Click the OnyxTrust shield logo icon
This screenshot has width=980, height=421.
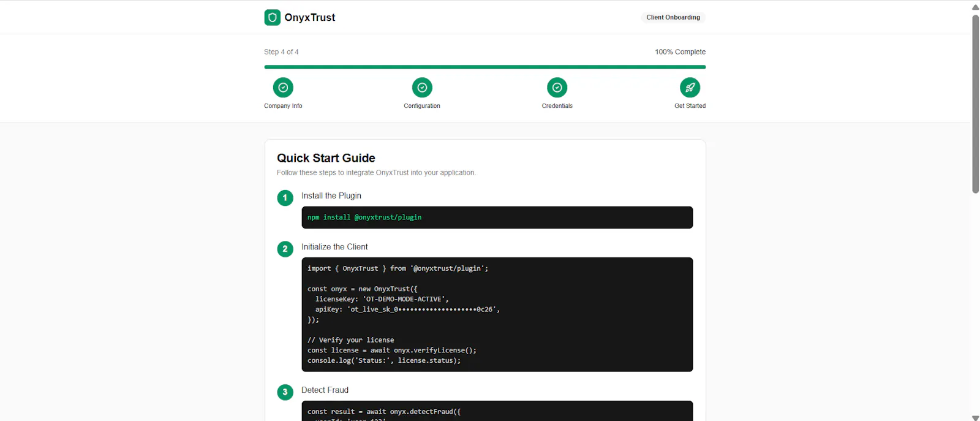(x=273, y=17)
